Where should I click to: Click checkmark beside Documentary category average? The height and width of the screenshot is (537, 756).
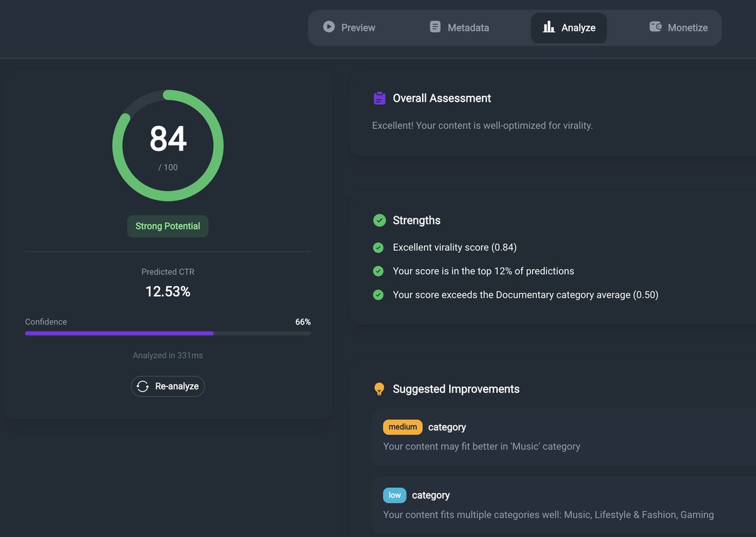pos(378,295)
